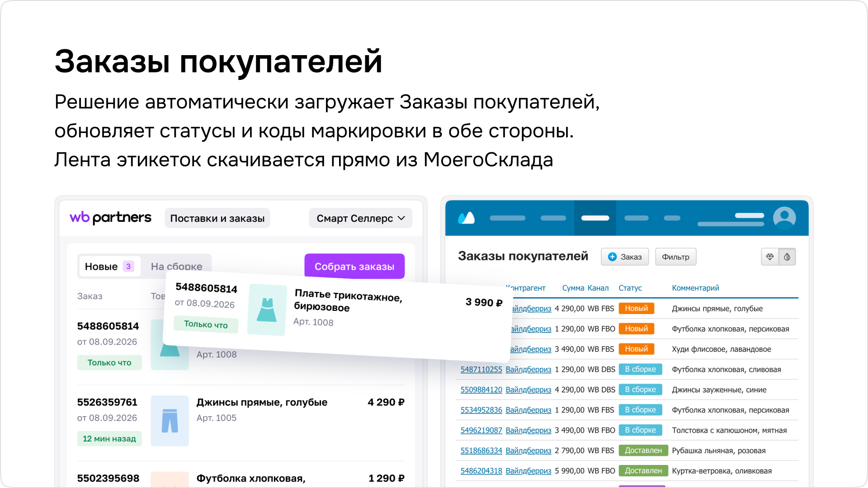This screenshot has width=868, height=488.
Task: Click the 12 мин назад badge
Action: click(x=109, y=438)
